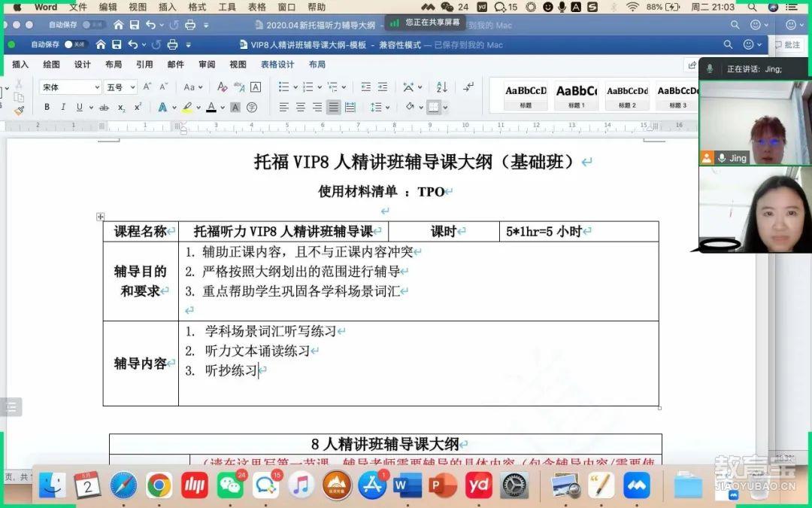Image resolution: width=812 pixels, height=508 pixels.
Task: Open the Aa change case dropdown
Action: (x=193, y=87)
